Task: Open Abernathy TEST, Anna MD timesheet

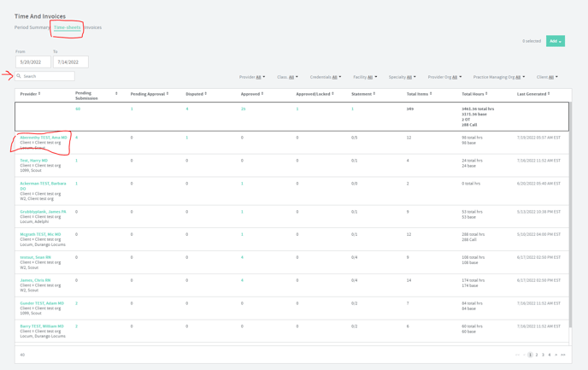Action: click(43, 138)
